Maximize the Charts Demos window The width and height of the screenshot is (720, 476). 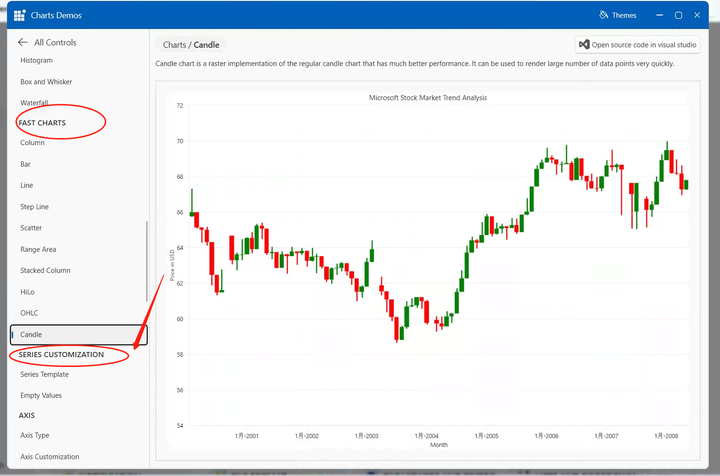point(678,15)
